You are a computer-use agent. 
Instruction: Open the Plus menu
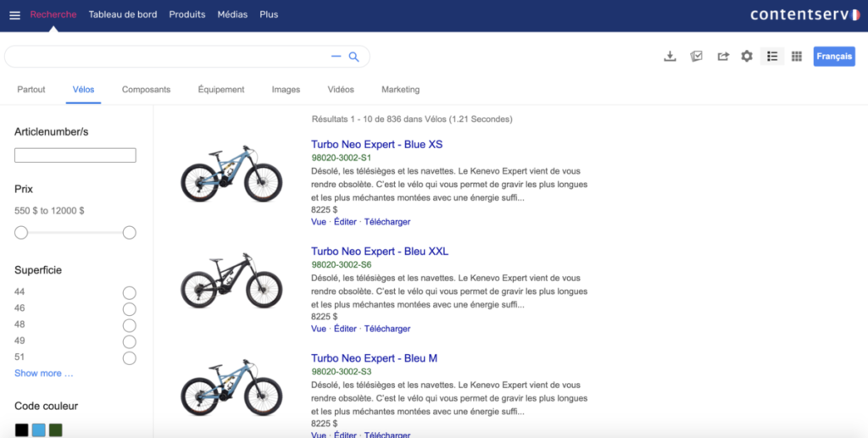coord(269,15)
